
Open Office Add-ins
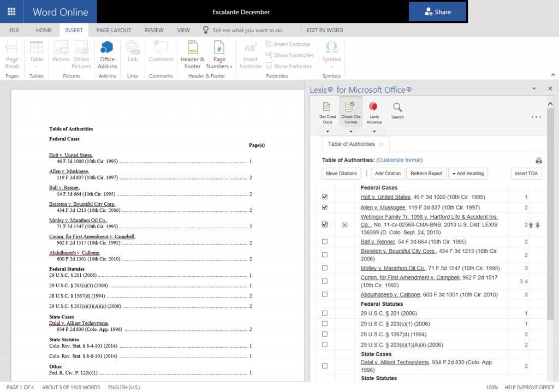107,55
